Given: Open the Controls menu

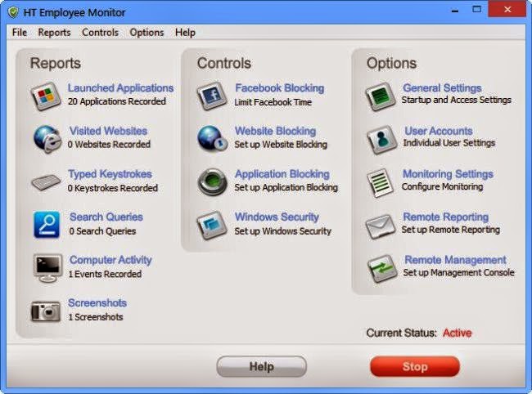Looking at the screenshot, I should click(100, 33).
